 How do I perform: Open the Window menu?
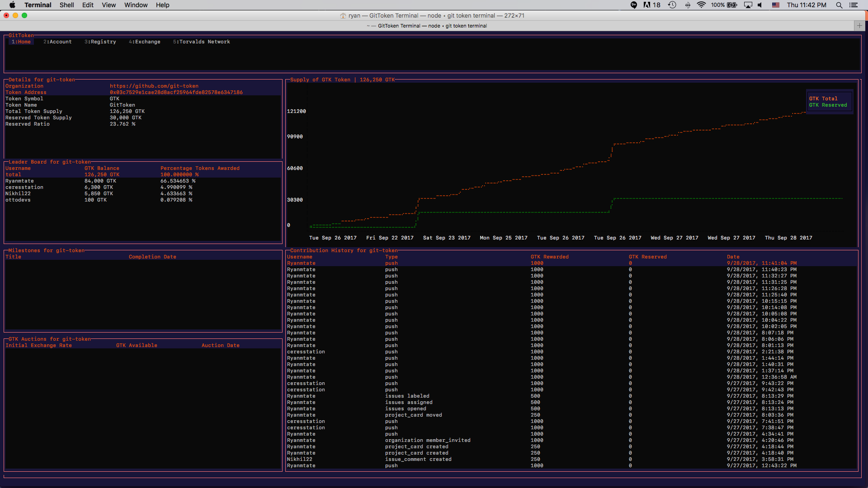pos(136,5)
